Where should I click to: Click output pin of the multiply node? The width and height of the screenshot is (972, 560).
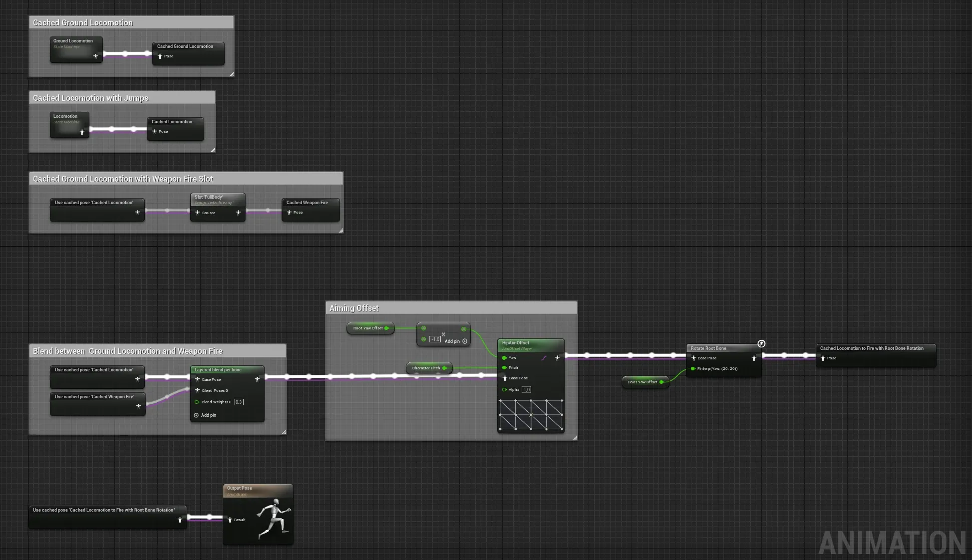(x=464, y=329)
